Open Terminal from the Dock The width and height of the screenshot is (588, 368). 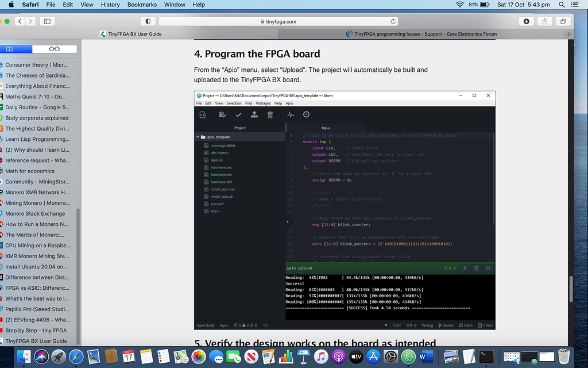tap(486, 356)
